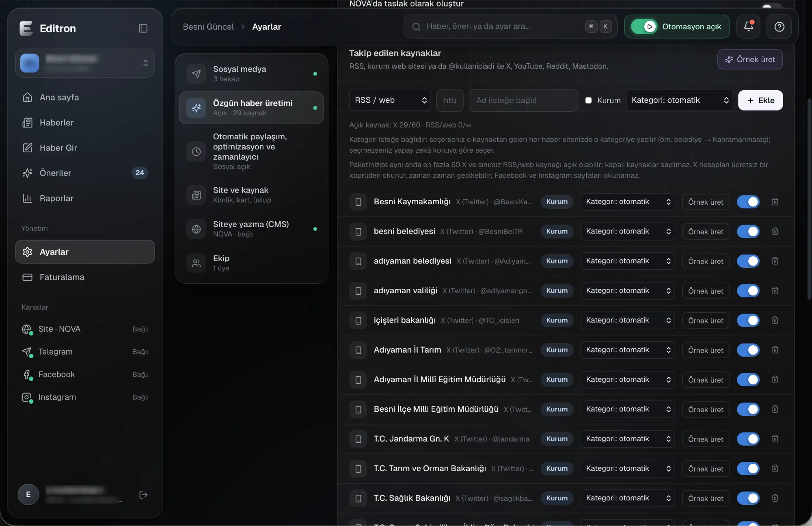Viewport: 812px width, 526px height.
Task: Click the clock icon for Otomatik paylaşım
Action: click(x=196, y=152)
